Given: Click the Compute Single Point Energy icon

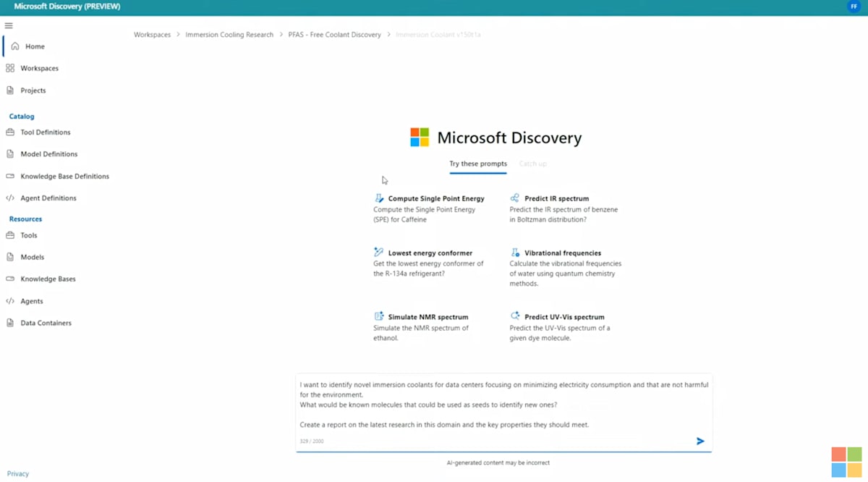Looking at the screenshot, I should pos(378,198).
